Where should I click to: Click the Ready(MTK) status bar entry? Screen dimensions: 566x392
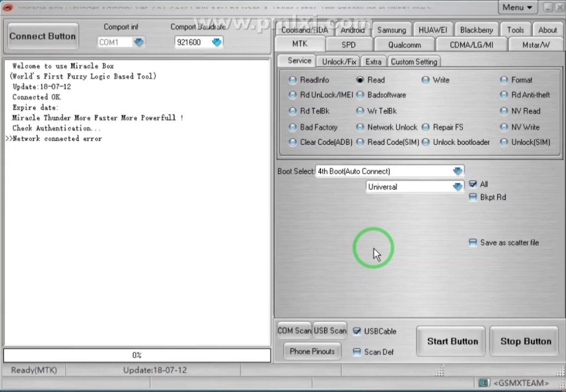click(x=34, y=370)
